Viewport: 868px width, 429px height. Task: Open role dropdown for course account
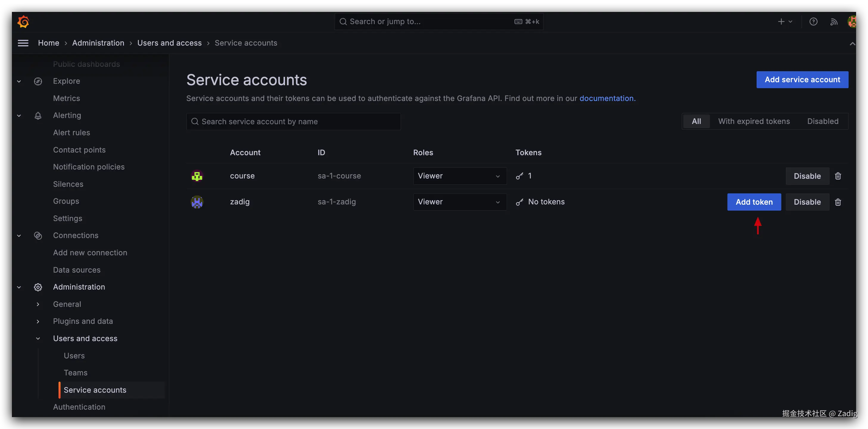click(x=460, y=176)
